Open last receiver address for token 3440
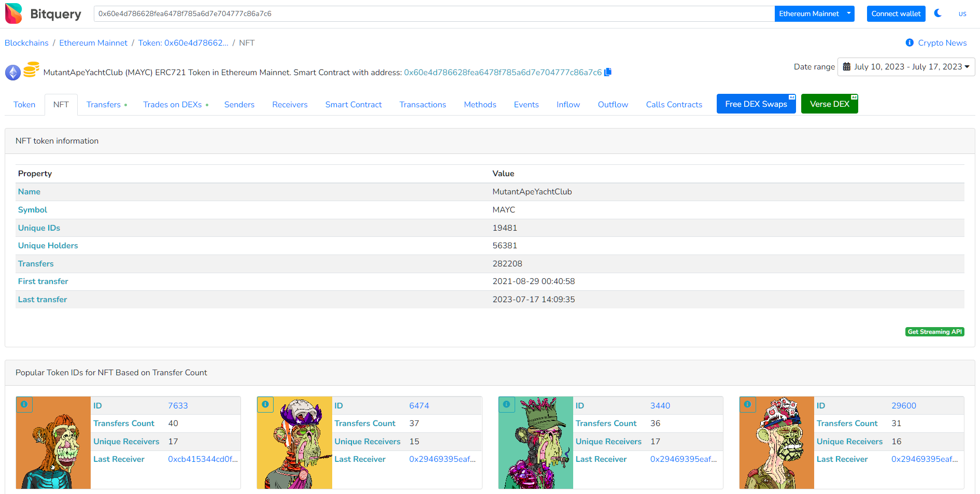Screen dimensions: 980x494 point(684,459)
